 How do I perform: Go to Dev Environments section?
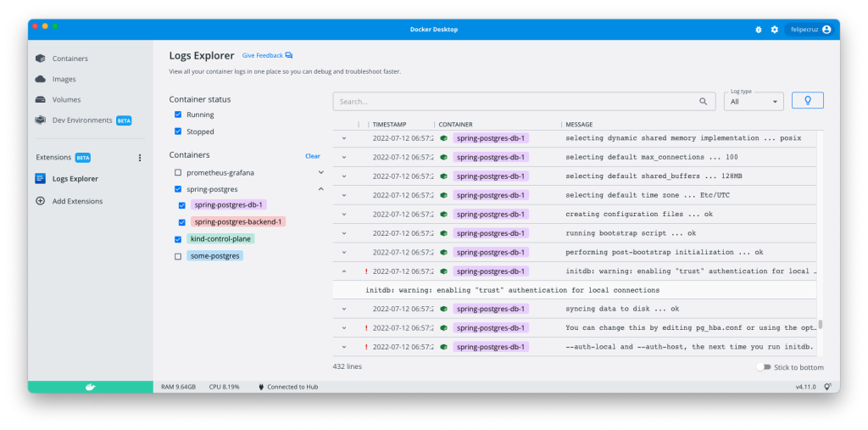[82, 120]
